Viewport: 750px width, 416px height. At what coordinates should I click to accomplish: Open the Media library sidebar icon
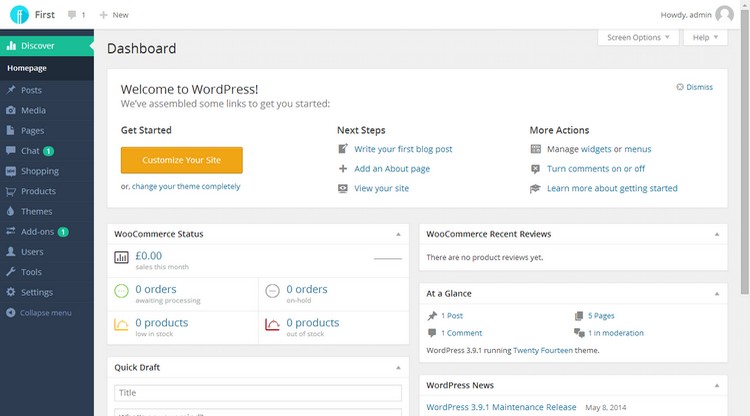(11, 111)
